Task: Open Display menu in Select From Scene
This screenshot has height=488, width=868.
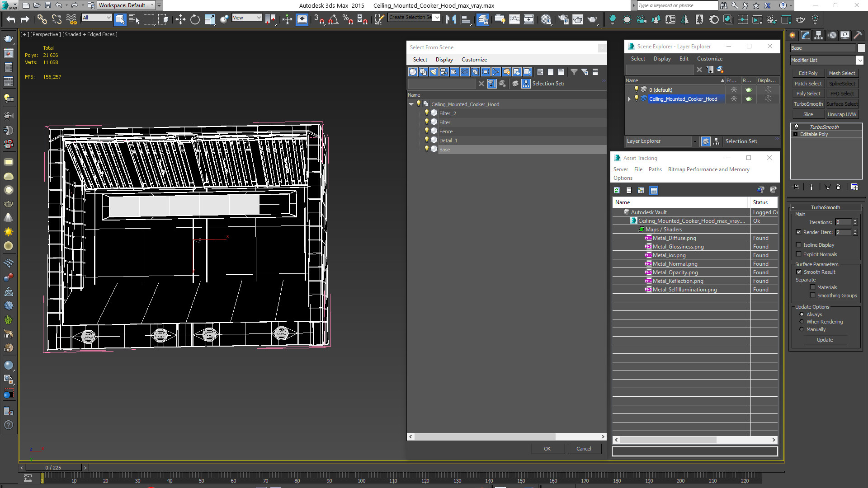Action: 444,60
